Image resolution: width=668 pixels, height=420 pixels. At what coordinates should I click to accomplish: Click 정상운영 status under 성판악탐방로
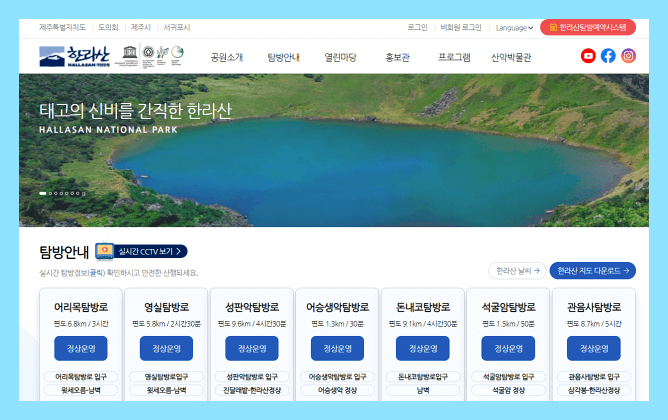[252, 348]
